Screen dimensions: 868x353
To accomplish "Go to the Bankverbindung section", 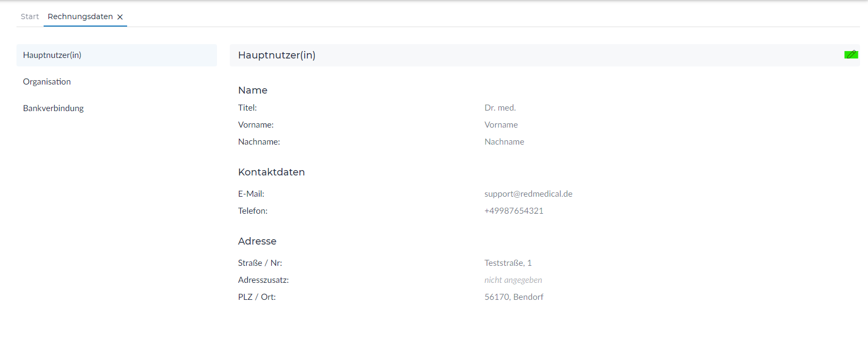I will tap(53, 108).
